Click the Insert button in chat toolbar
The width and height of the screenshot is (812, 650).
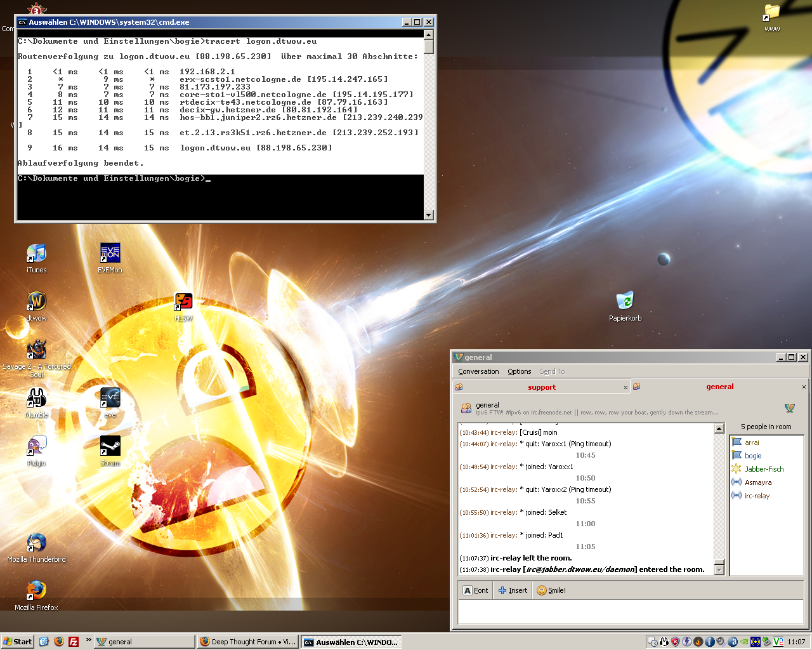pos(513,590)
